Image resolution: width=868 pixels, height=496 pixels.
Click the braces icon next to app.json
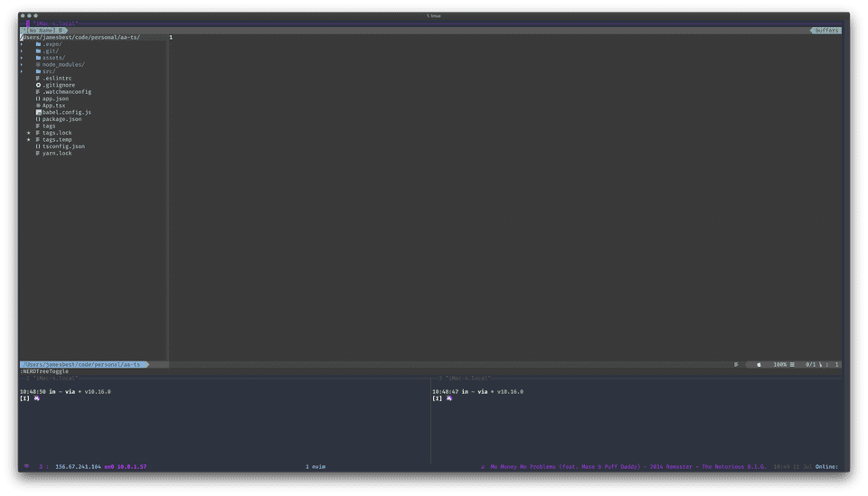click(x=38, y=99)
